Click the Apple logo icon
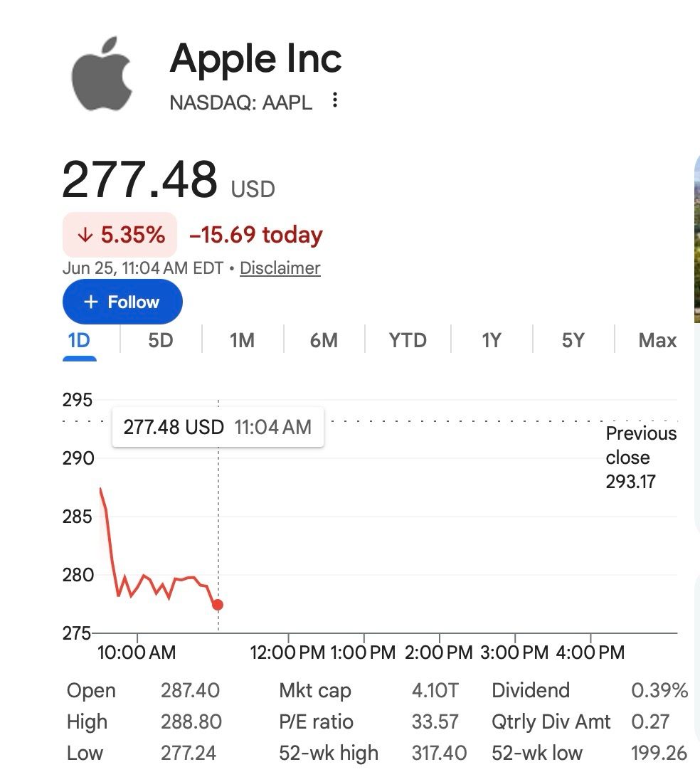Screen dimensions: 700x777 tap(102, 73)
